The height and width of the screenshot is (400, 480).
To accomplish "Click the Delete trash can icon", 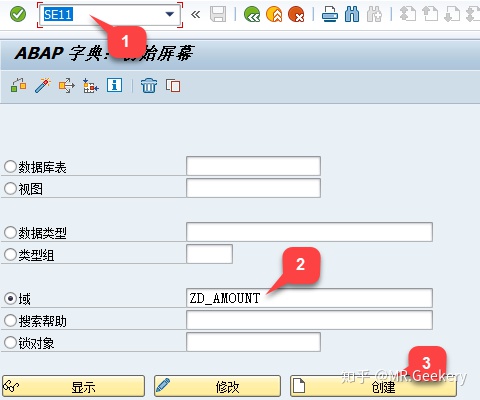I will [x=149, y=86].
